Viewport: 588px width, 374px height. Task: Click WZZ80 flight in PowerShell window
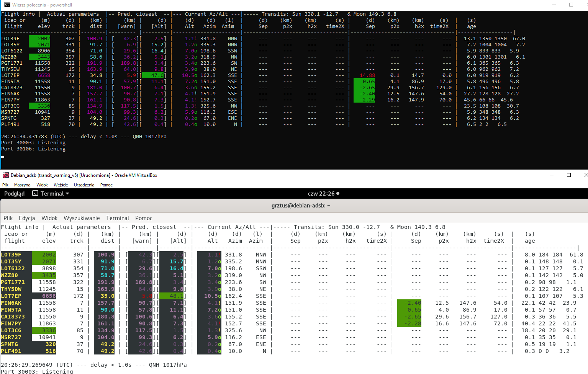(9, 57)
